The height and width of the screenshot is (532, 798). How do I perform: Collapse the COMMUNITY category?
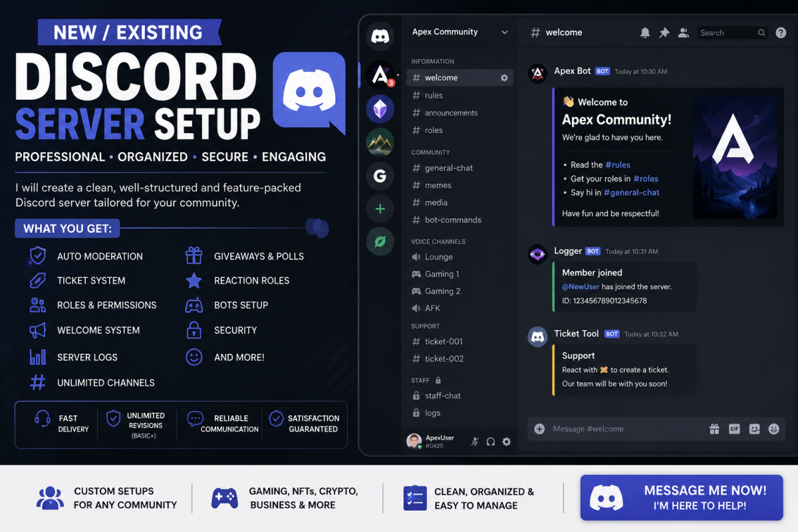pos(430,152)
